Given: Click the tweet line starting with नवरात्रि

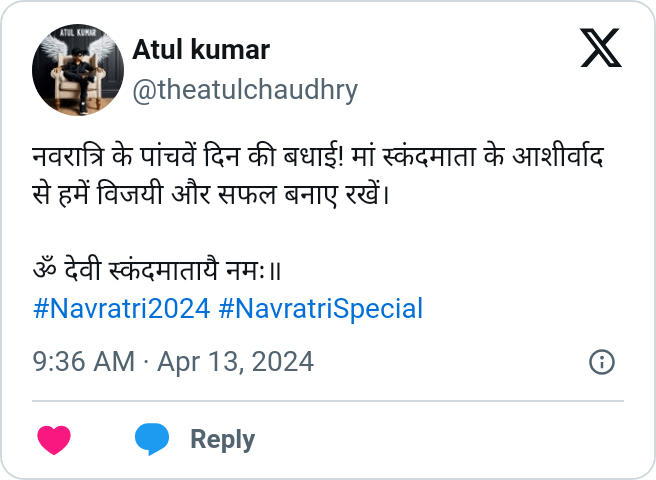Looking at the screenshot, I should pos(322,159).
